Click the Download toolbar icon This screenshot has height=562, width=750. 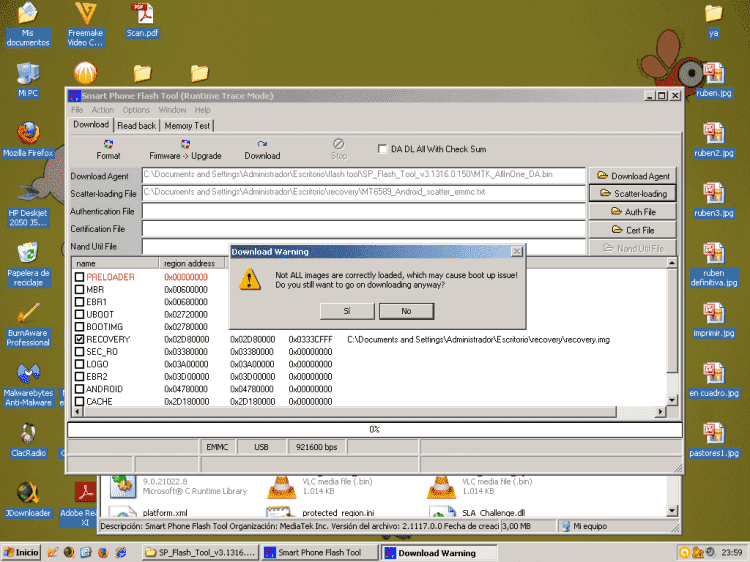click(262, 149)
